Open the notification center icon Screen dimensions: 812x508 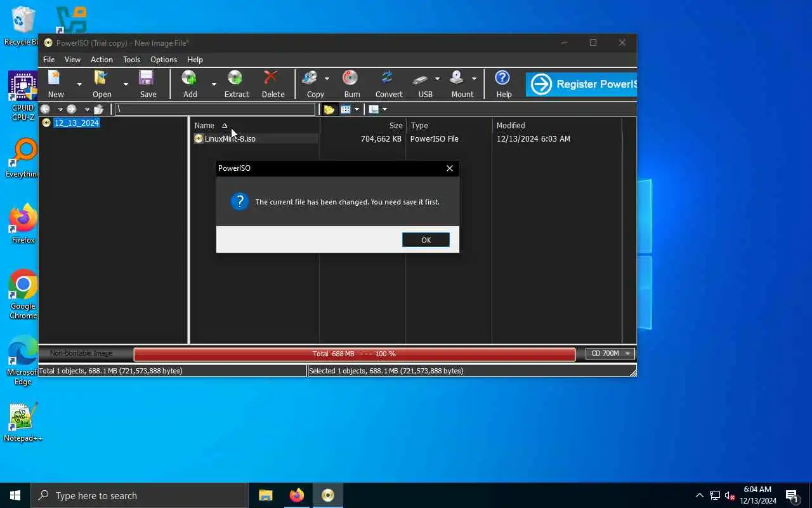tap(792, 496)
